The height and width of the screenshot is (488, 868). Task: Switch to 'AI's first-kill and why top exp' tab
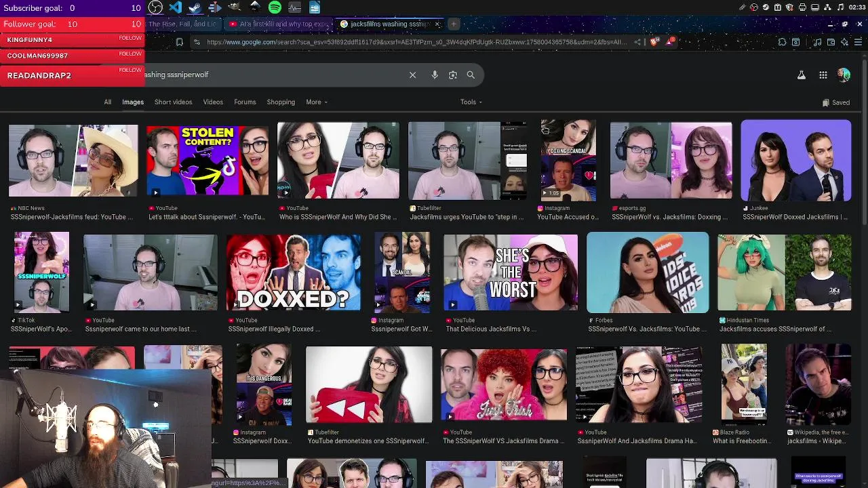pos(279,24)
